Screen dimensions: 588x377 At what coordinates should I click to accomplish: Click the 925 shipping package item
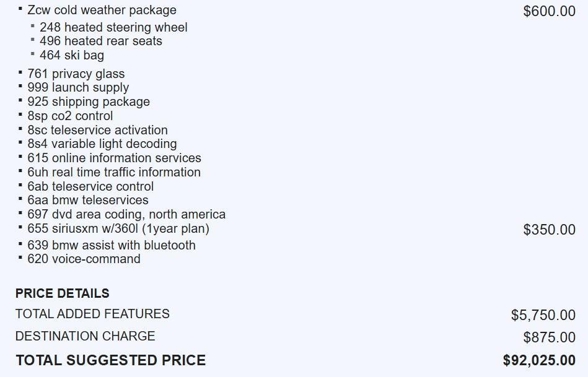pos(88,102)
